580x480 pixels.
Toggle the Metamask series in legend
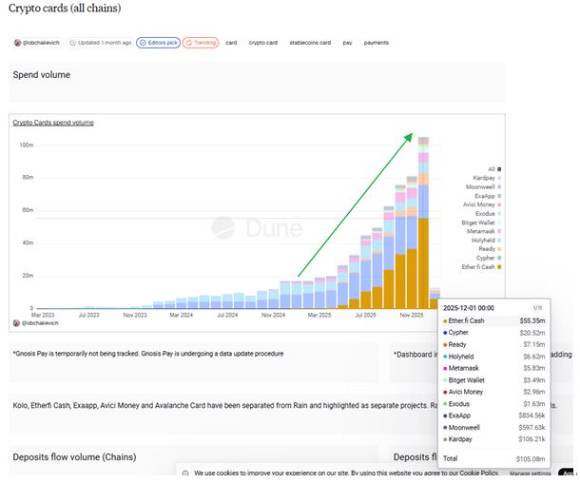[x=484, y=231]
